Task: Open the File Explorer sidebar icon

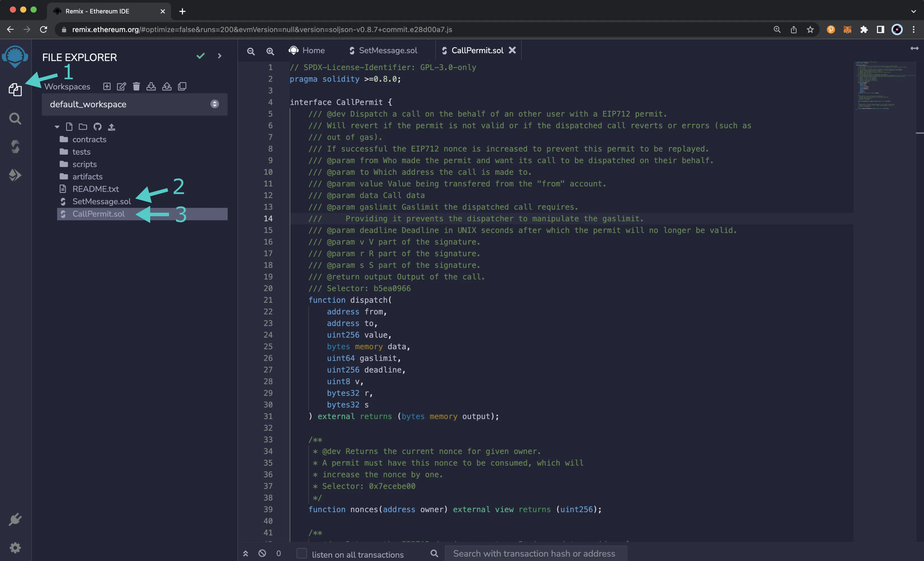Action: (15, 90)
